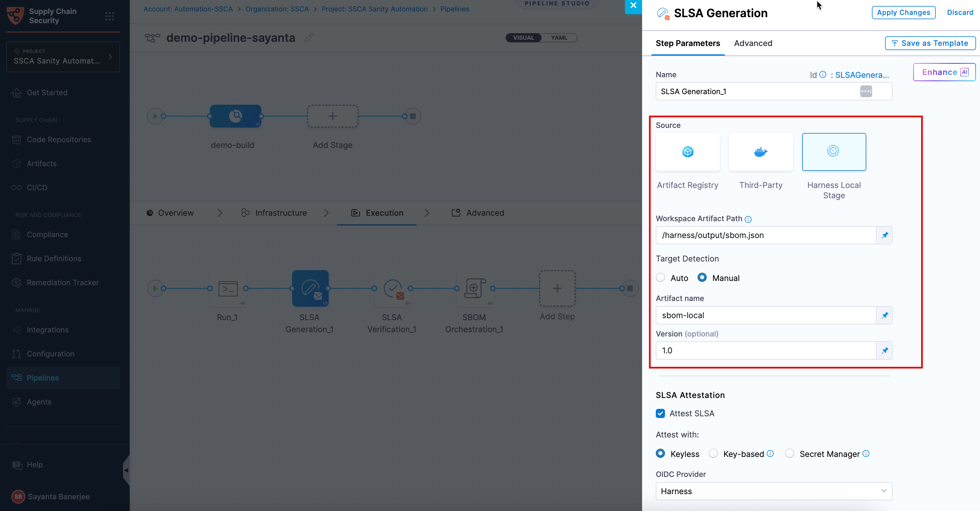The height and width of the screenshot is (511, 980).
Task: Select the Artifact Registry source icon
Action: tap(688, 152)
